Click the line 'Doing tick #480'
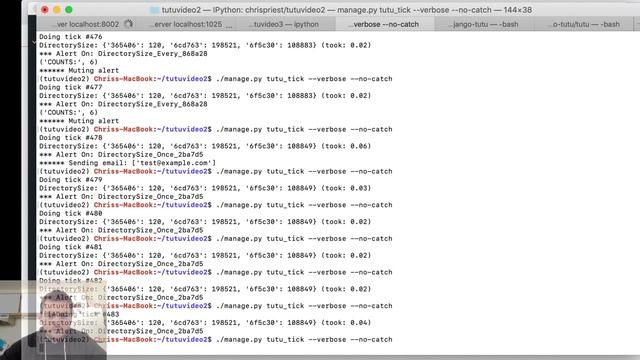Screen dimensions: 640x360 click(x=71, y=213)
